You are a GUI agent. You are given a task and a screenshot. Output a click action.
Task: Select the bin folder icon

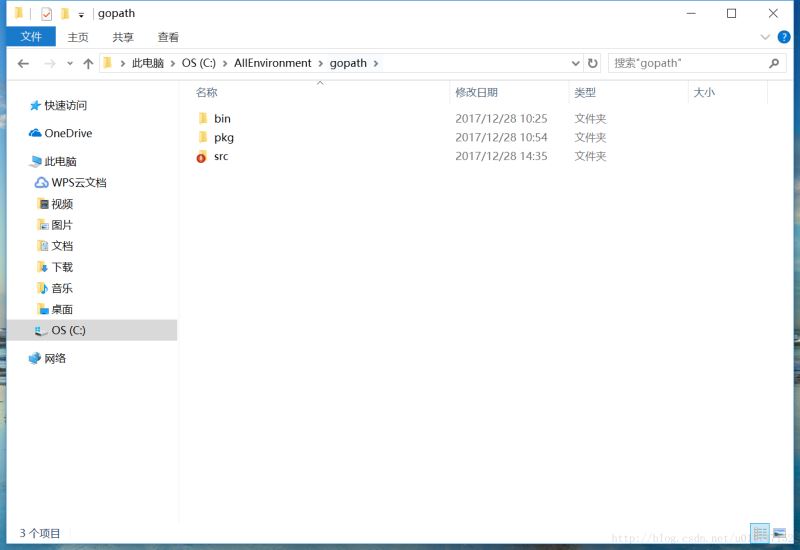click(x=203, y=118)
